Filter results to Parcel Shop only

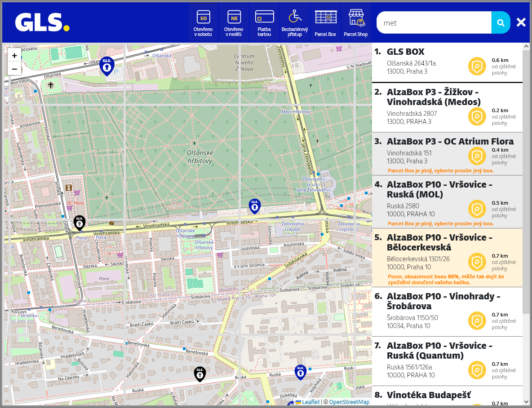click(x=355, y=23)
